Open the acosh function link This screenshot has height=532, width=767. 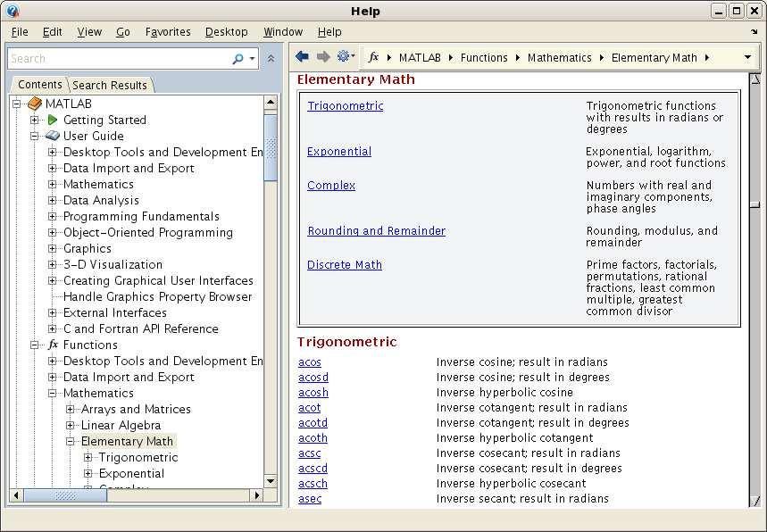coord(313,392)
